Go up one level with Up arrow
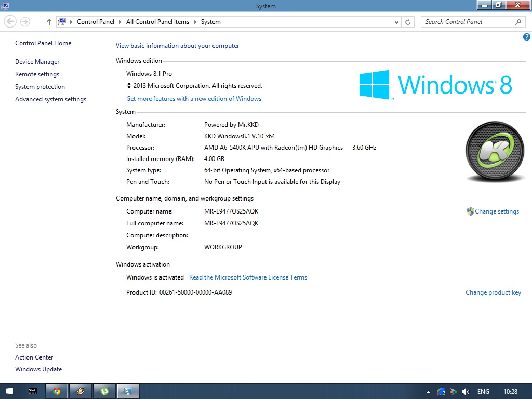Viewport: 532px width, 399px height. (x=49, y=22)
